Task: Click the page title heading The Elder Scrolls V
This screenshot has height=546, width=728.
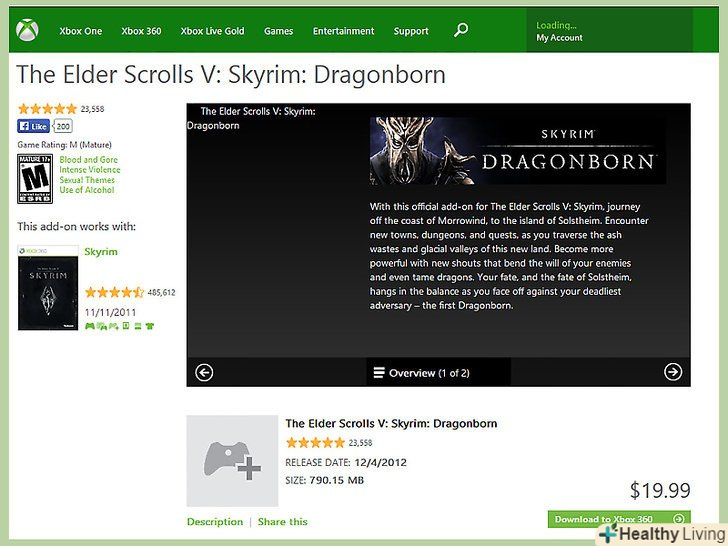Action: pos(231,74)
